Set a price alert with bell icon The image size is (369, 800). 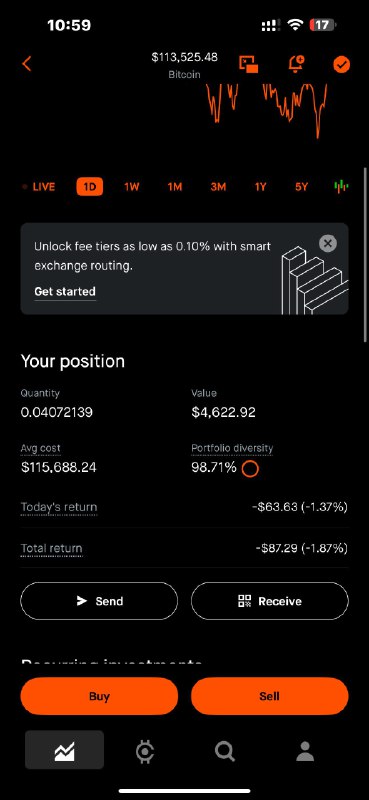(x=296, y=64)
